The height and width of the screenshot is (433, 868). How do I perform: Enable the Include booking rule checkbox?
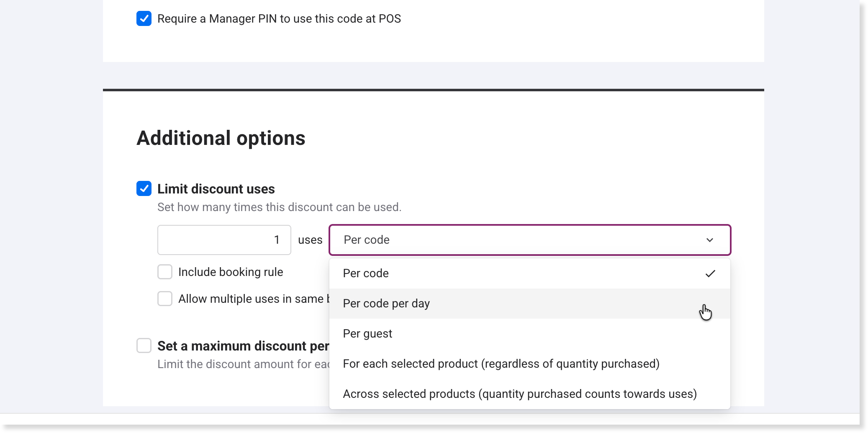165,272
